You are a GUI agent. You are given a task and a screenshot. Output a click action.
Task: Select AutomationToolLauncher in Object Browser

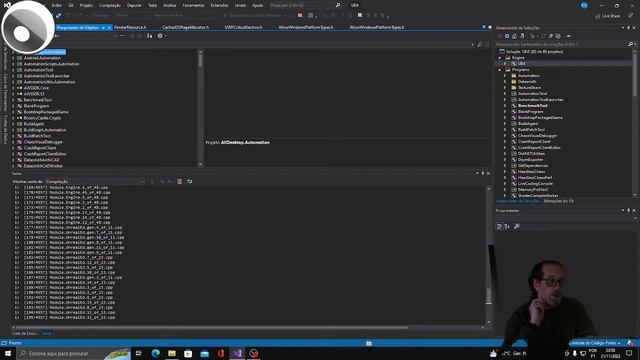tap(47, 76)
